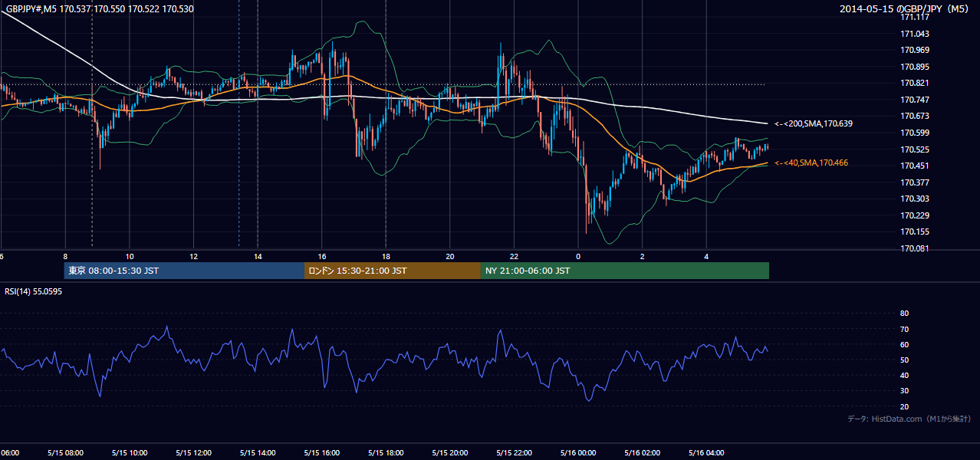
Task: Click midnight hour label 0 under the price chart
Action: pyautogui.click(x=578, y=257)
